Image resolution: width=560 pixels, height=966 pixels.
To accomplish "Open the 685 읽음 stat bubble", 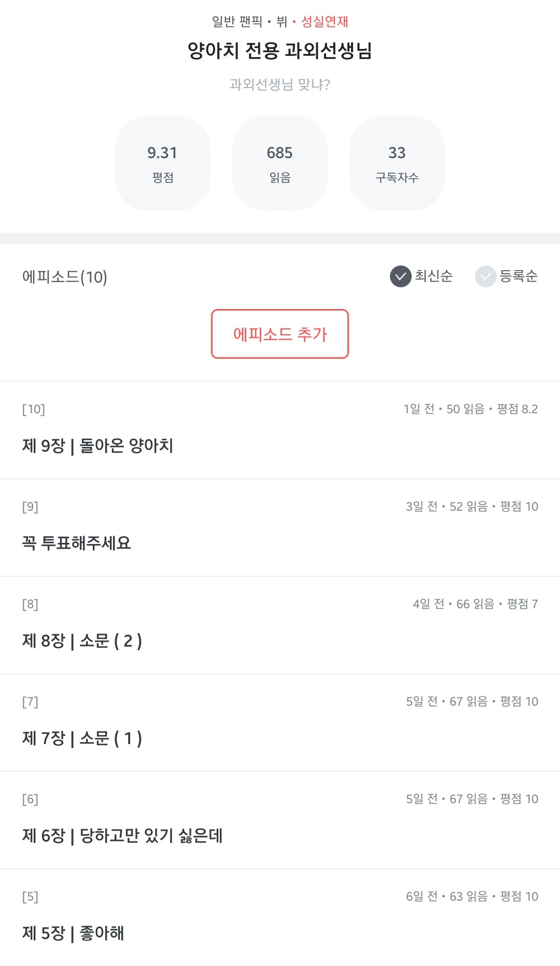I will click(280, 163).
